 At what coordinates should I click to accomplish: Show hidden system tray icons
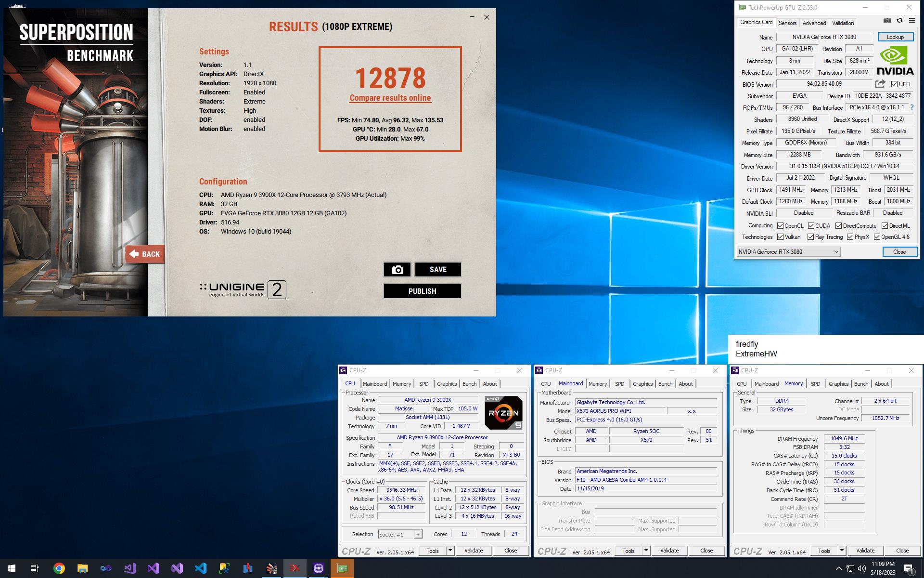click(x=838, y=568)
